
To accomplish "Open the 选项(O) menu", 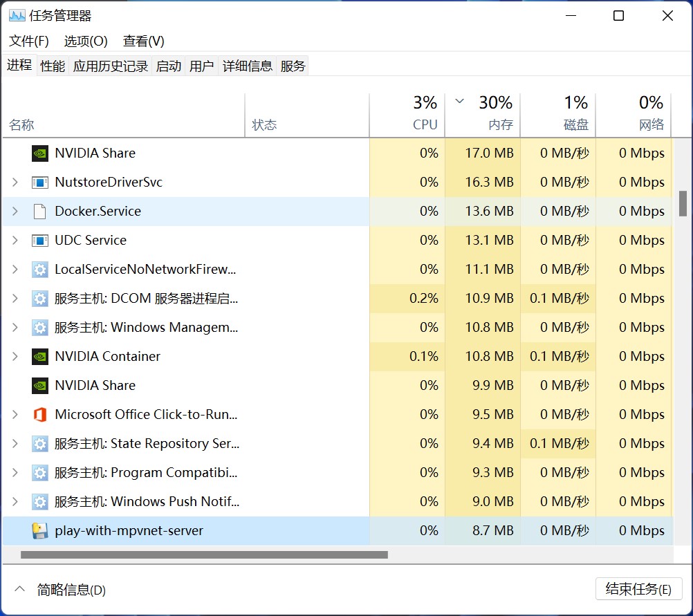I will 86,41.
